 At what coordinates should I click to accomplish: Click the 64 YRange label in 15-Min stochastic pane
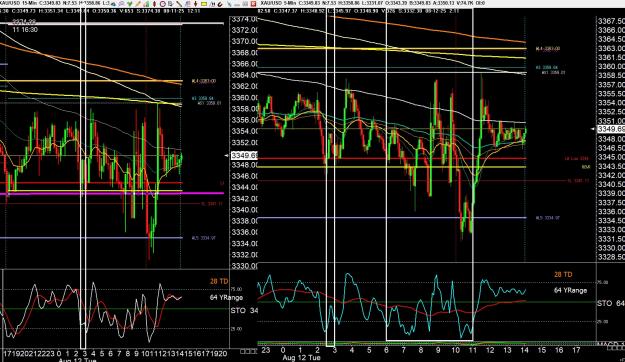pyautogui.click(x=226, y=297)
